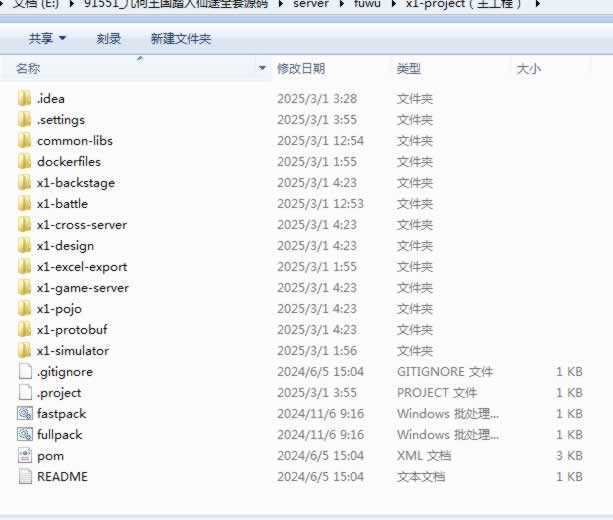613x520 pixels.
Task: Click the 新建文件夹 button
Action: click(181, 39)
